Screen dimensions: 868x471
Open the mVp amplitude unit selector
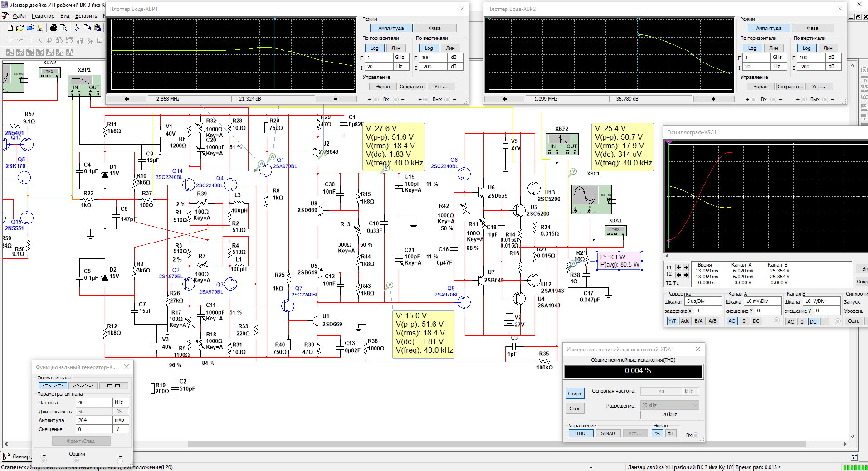(121, 420)
